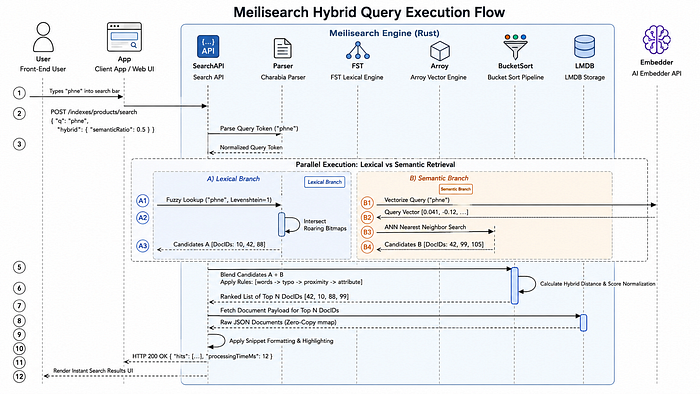The image size is (700, 394).
Task: Click the Arroy cube icon
Action: 440,50
